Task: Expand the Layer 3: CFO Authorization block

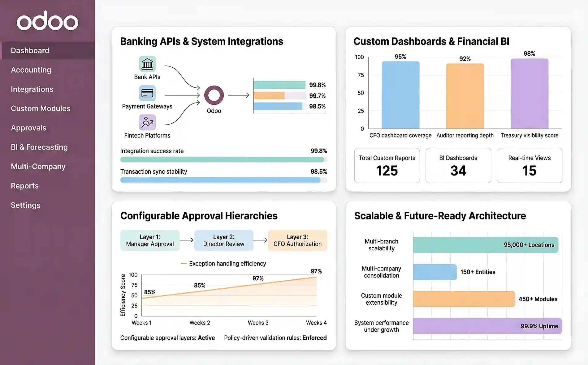Action: [x=297, y=240]
